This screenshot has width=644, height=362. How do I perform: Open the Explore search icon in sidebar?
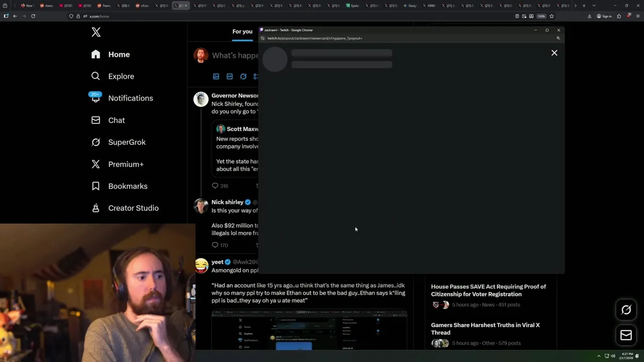point(96,76)
